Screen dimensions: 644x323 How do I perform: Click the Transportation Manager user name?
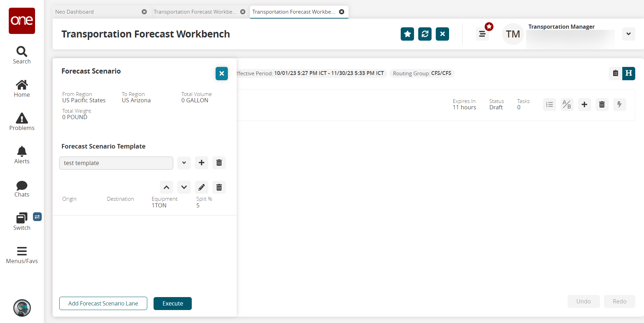coord(562,27)
